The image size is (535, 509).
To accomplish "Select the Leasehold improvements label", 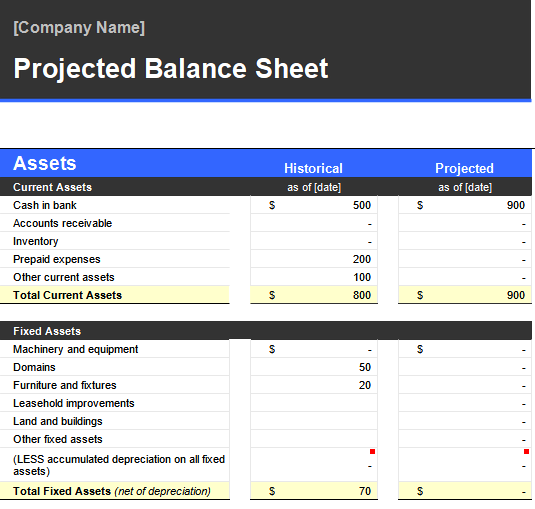I will click(74, 403).
